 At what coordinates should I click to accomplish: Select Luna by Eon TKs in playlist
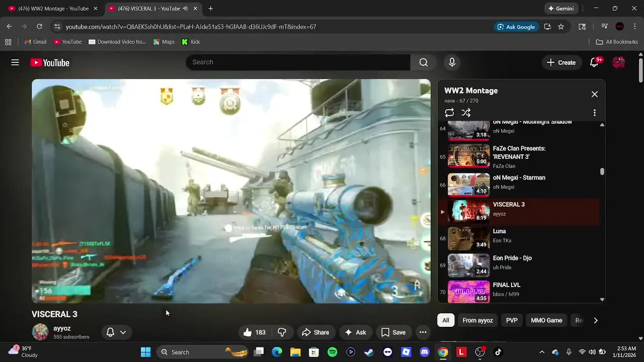[x=518, y=238]
